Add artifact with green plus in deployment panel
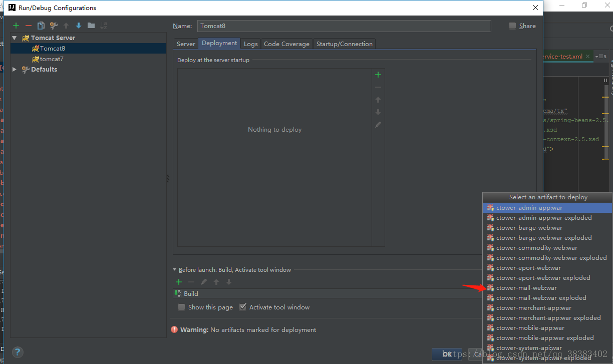Screen dimensions: 613x364 [x=378, y=75]
